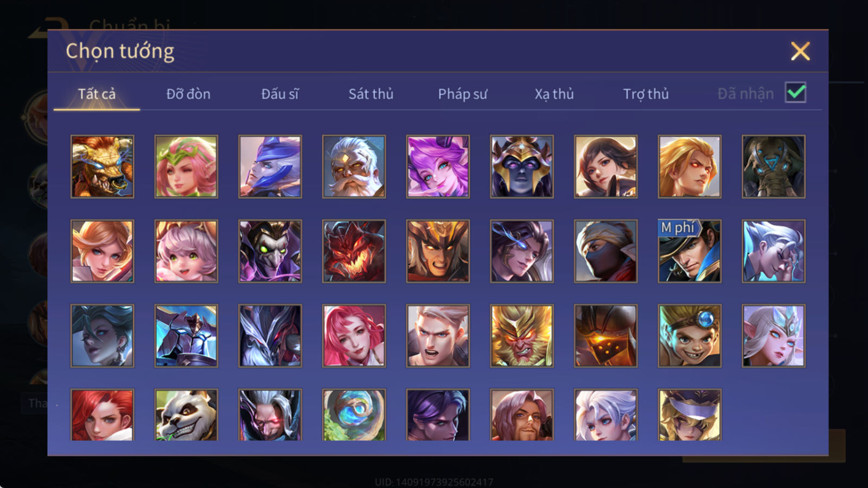Show the 'Xạ thủ' hero category

coord(554,94)
